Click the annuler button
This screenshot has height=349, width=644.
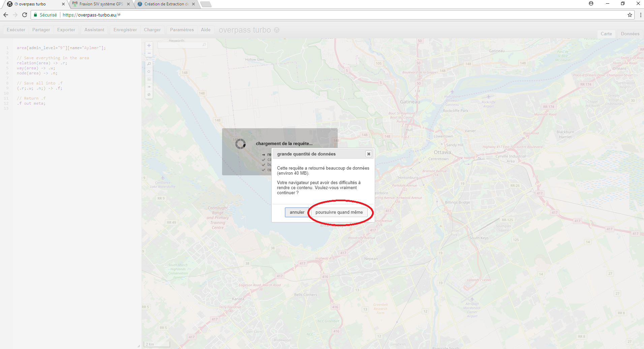coord(297,212)
